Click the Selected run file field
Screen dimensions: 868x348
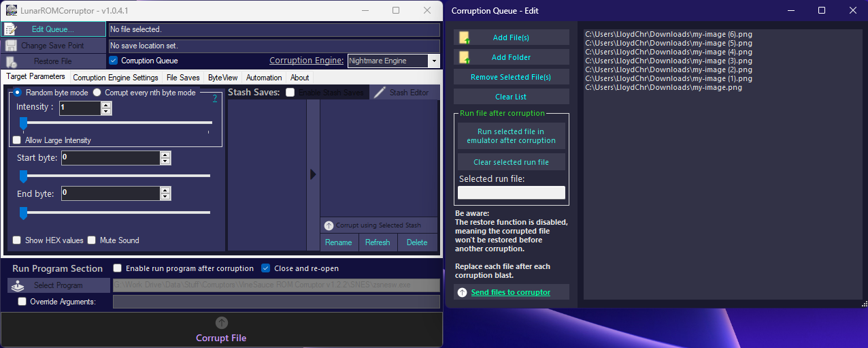pyautogui.click(x=512, y=193)
